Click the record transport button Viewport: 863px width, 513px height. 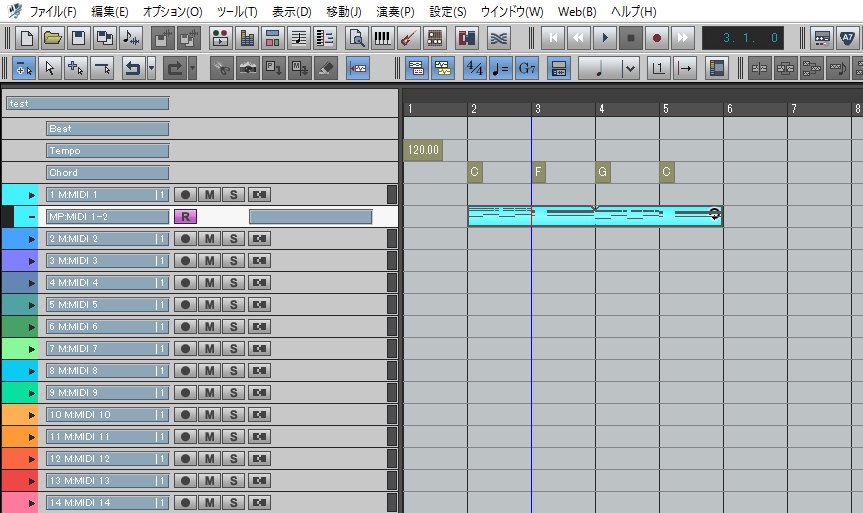click(657, 38)
